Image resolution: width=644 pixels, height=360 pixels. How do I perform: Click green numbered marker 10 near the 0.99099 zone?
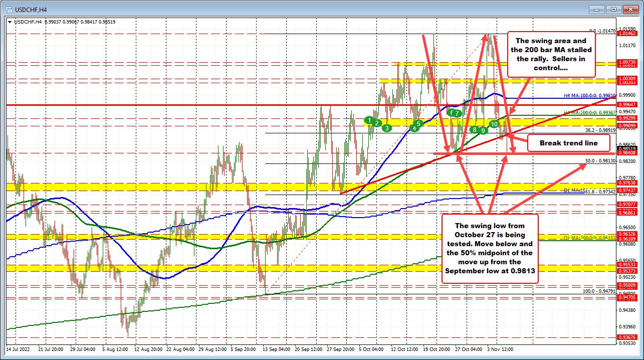click(x=494, y=124)
